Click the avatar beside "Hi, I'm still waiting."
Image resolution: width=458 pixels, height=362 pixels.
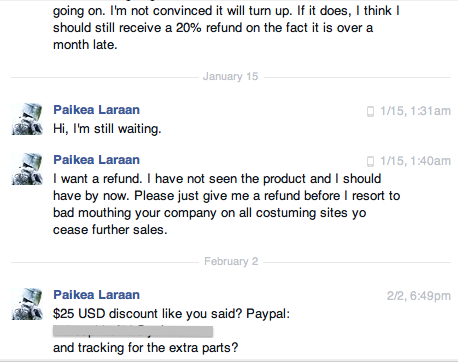click(x=27, y=119)
